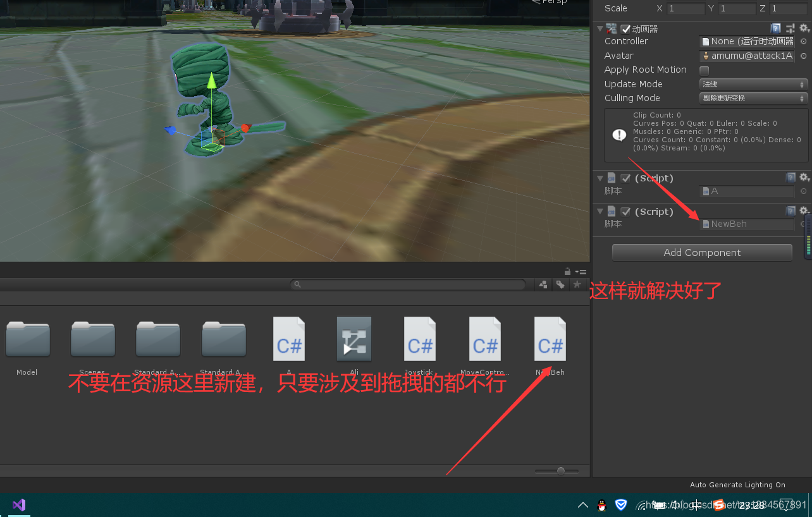Collapse the A script component foldout
This screenshot has height=517, width=812.
[600, 178]
